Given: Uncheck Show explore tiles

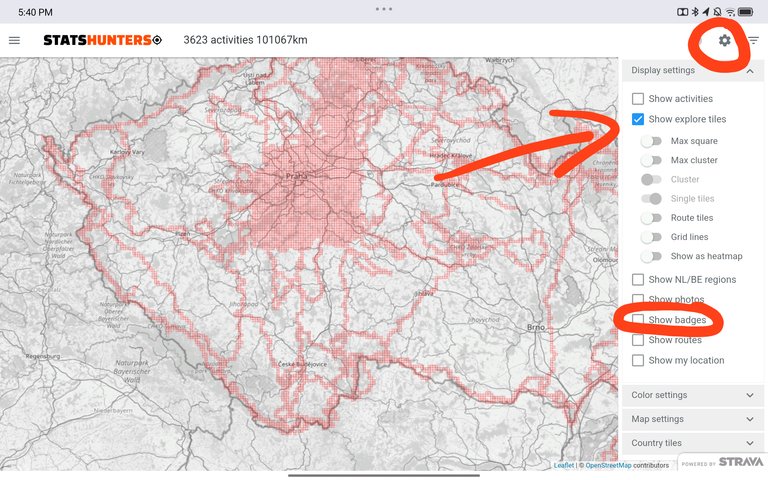Looking at the screenshot, I should point(638,120).
